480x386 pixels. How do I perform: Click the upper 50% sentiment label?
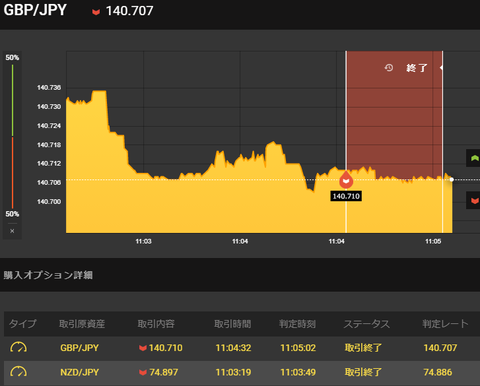[x=12, y=58]
